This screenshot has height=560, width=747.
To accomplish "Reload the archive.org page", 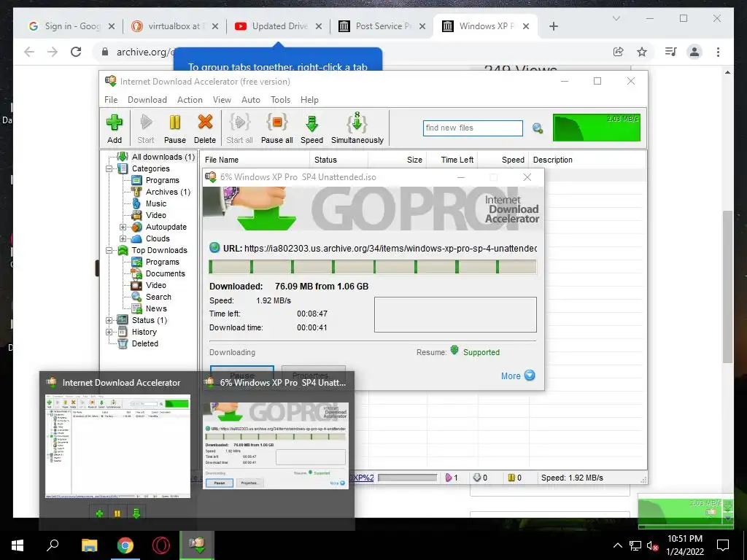I will click(x=76, y=52).
